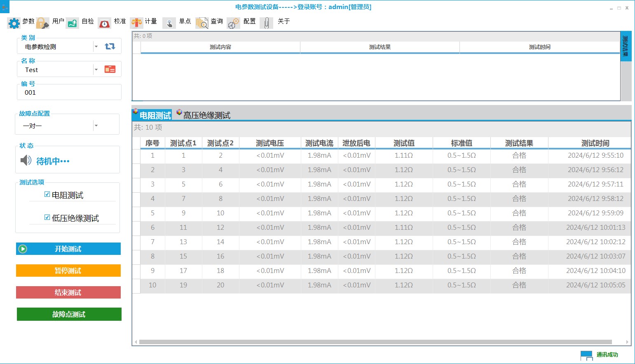Click the application logo in title bar

point(5,7)
